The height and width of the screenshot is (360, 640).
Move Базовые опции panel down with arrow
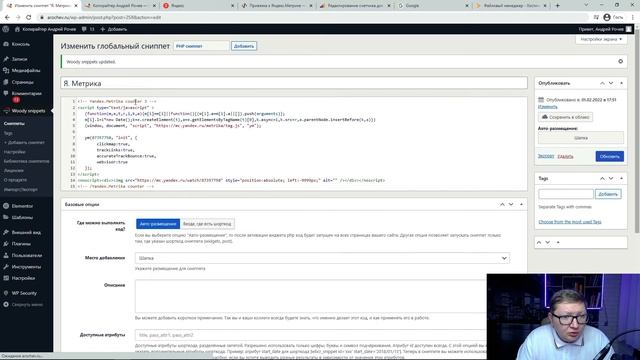click(511, 204)
